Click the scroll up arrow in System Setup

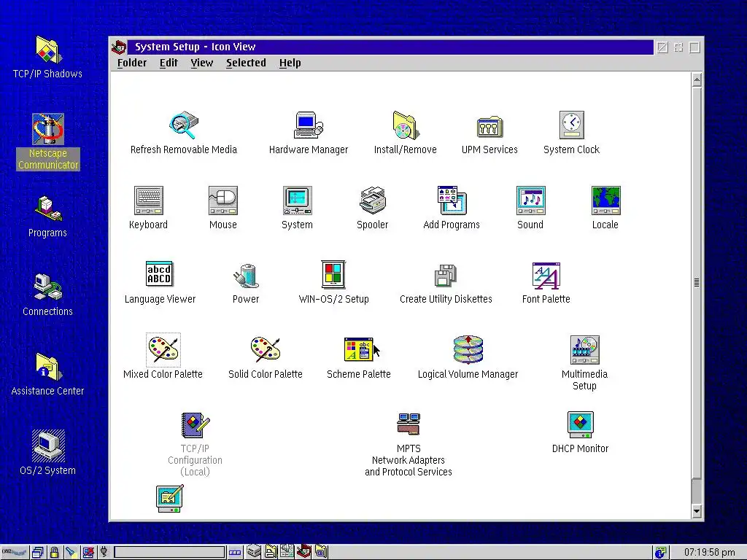697,80
